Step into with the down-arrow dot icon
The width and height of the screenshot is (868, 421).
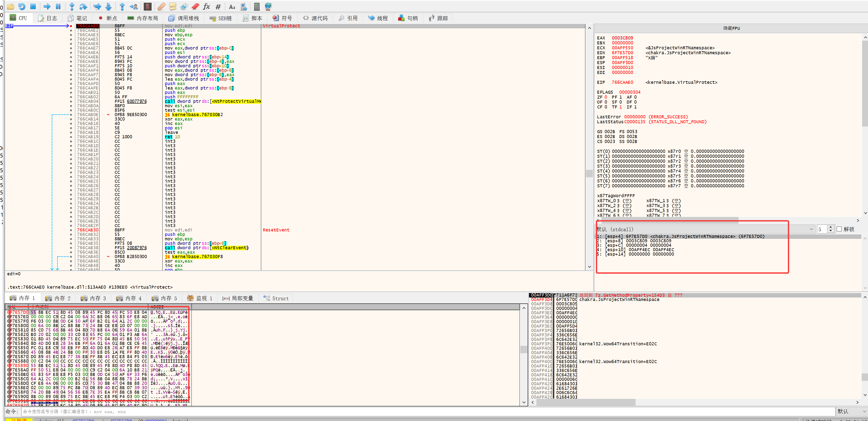pos(72,6)
